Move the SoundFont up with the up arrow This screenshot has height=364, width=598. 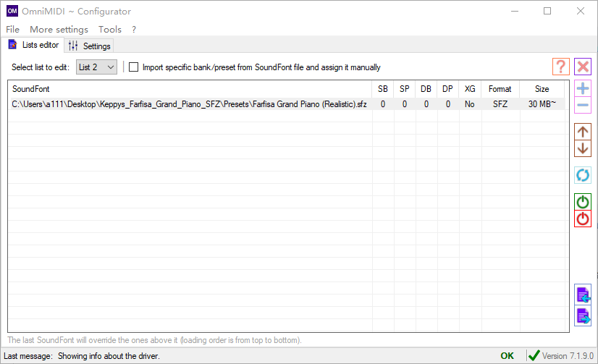pyautogui.click(x=583, y=132)
